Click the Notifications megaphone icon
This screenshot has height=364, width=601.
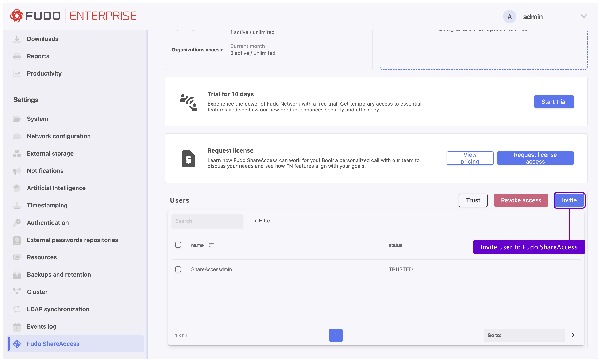click(17, 171)
